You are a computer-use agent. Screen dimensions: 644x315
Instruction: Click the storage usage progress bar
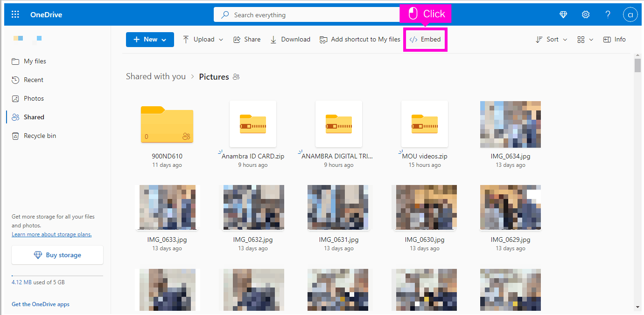coord(57,276)
